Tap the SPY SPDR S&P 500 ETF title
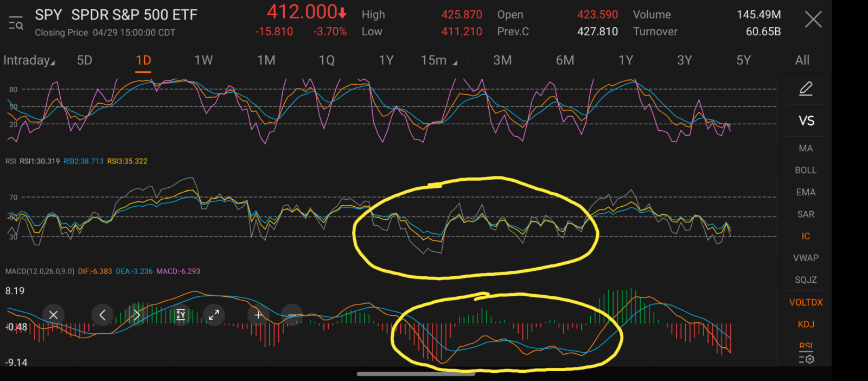The height and width of the screenshot is (381, 868). (x=116, y=15)
